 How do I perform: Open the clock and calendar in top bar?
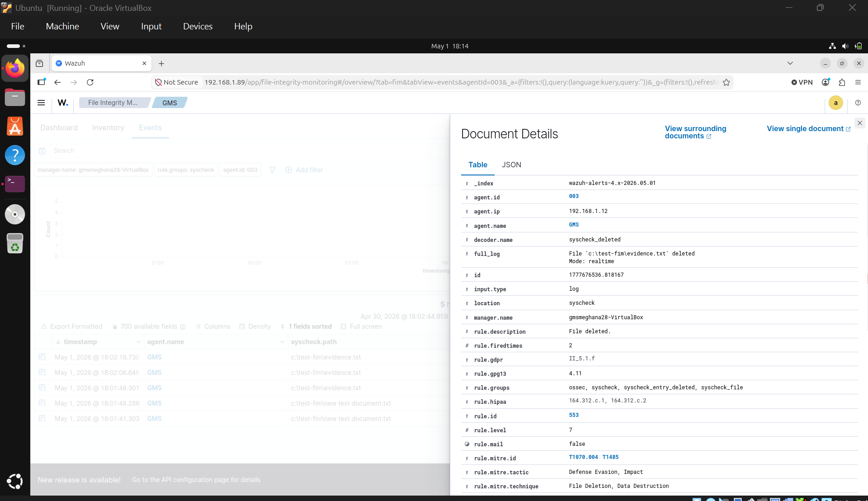[x=450, y=46]
